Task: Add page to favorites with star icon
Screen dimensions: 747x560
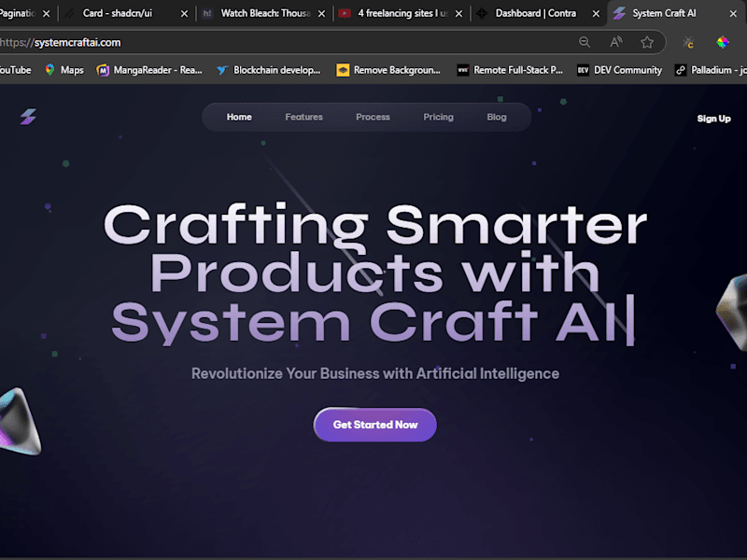Action: pos(647,42)
